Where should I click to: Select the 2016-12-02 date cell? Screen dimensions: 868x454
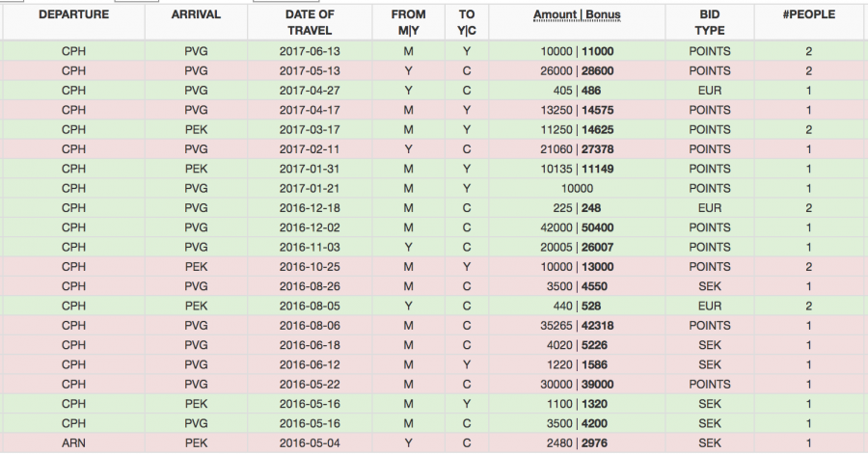pos(311,227)
